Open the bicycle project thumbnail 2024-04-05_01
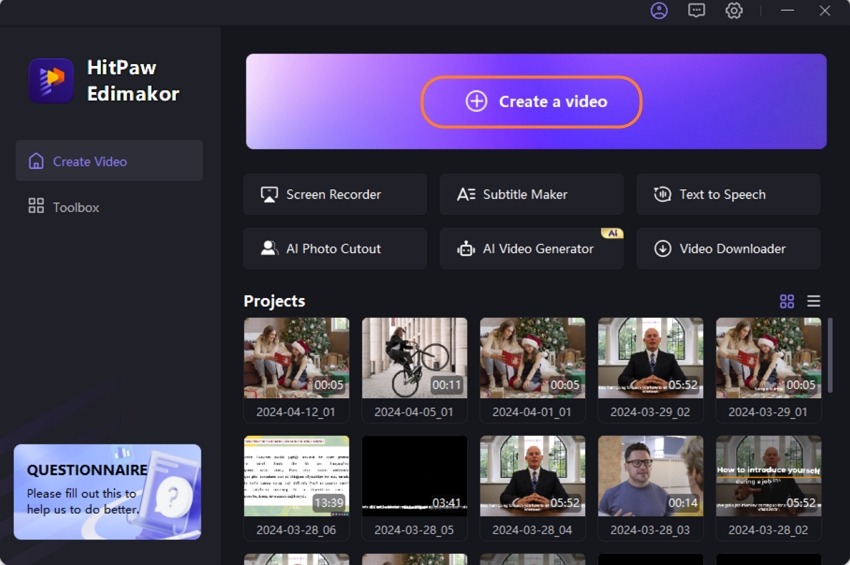The image size is (850, 565). pos(414,358)
